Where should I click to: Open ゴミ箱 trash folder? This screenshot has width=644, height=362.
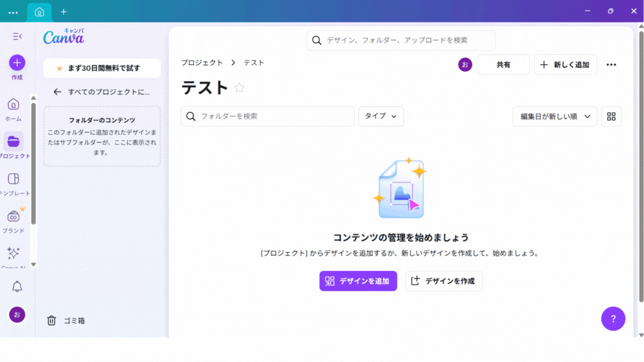[x=66, y=321]
